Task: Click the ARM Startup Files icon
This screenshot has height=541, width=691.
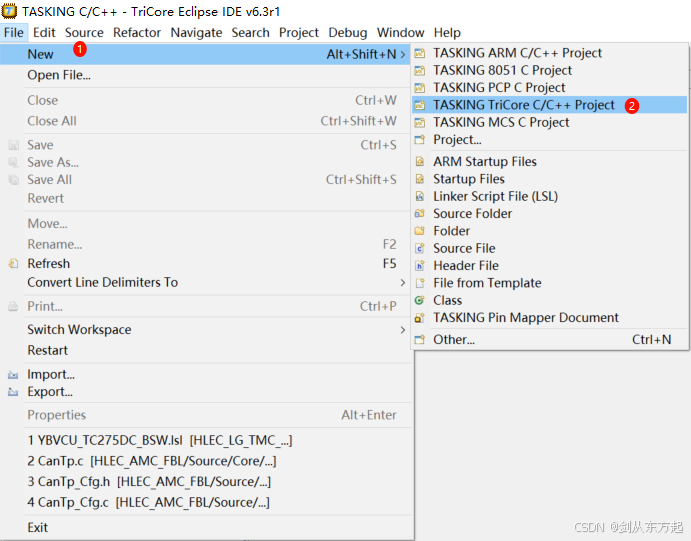Action: coord(420,162)
